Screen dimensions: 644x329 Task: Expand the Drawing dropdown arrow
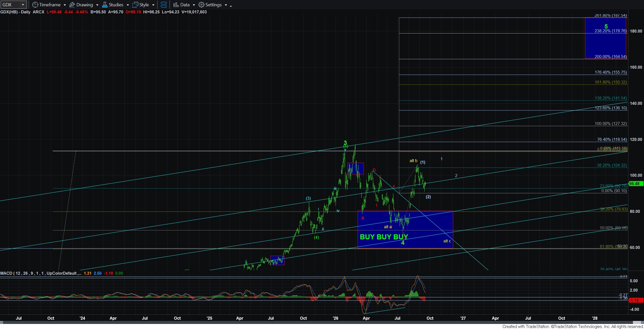tap(97, 5)
